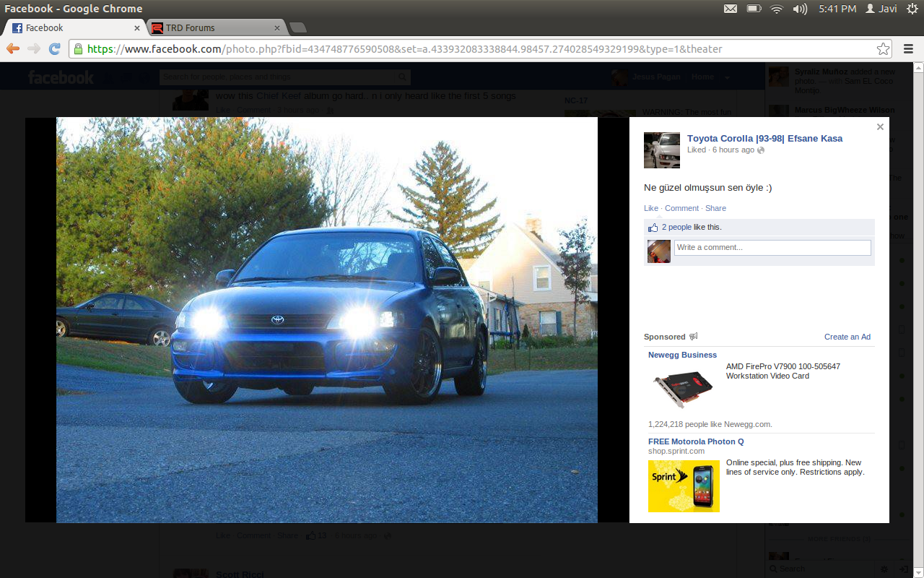Open a new tab
Viewport: 924px width, 578px height.
click(297, 28)
